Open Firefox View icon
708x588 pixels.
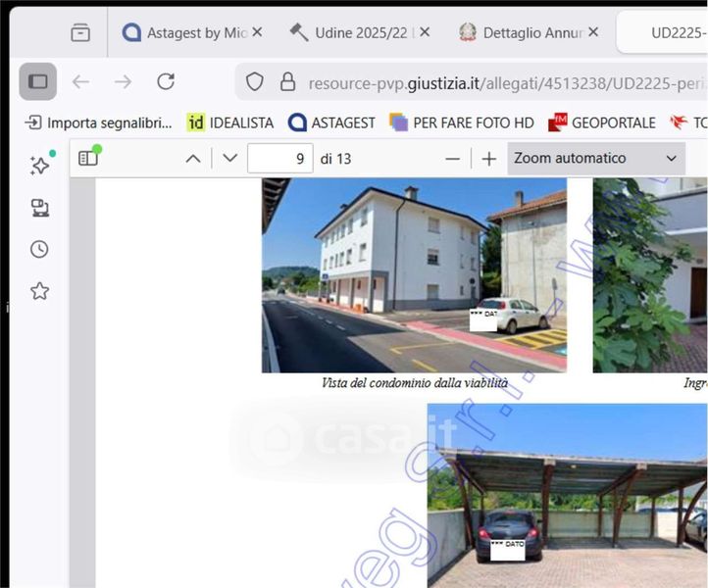(80, 33)
